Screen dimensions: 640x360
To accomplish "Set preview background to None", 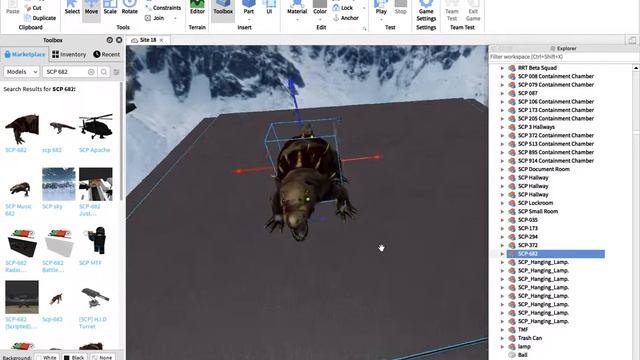I will point(102,357).
